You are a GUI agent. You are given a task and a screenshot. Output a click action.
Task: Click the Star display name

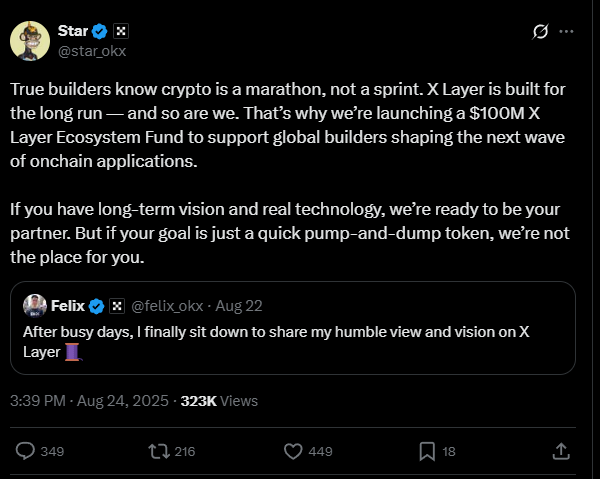70,29
